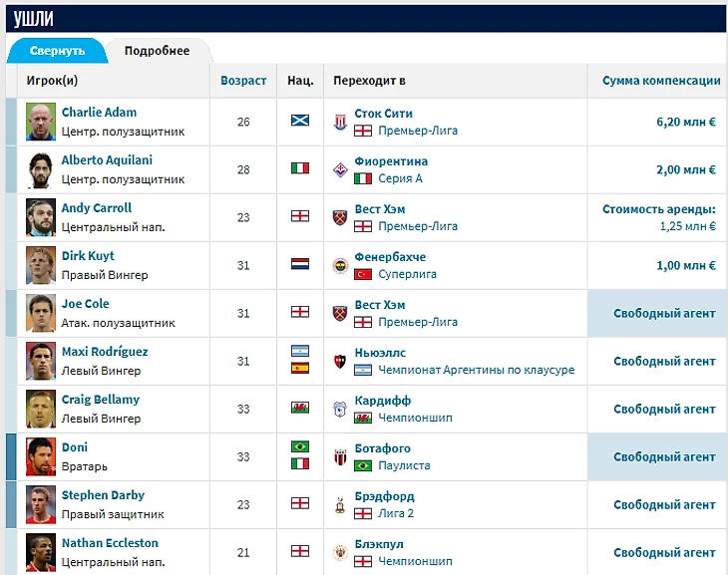Open the Подробнее tab
Viewport: 728px width, 575px height.
tap(157, 51)
